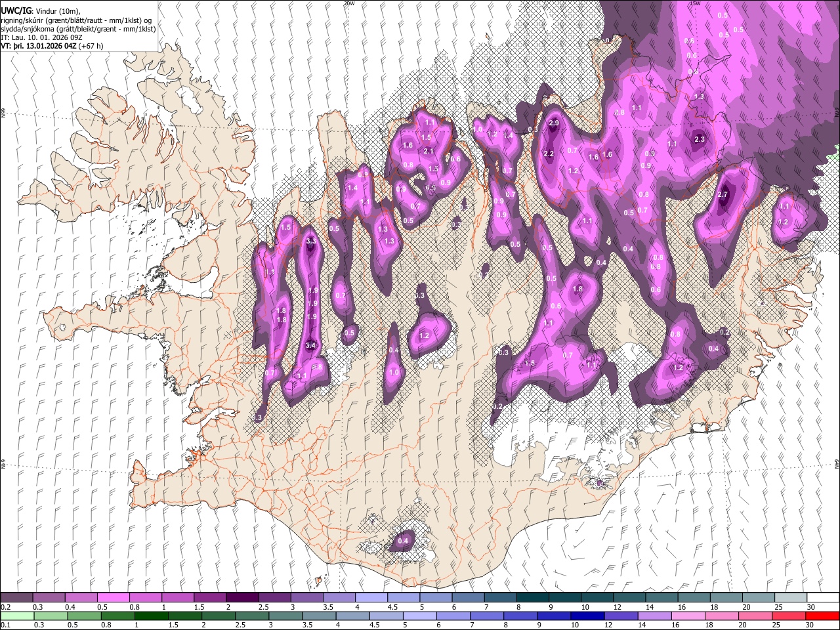Click the 0.2 label under snow scale
Screen dimensions: 840x630
click(5, 607)
